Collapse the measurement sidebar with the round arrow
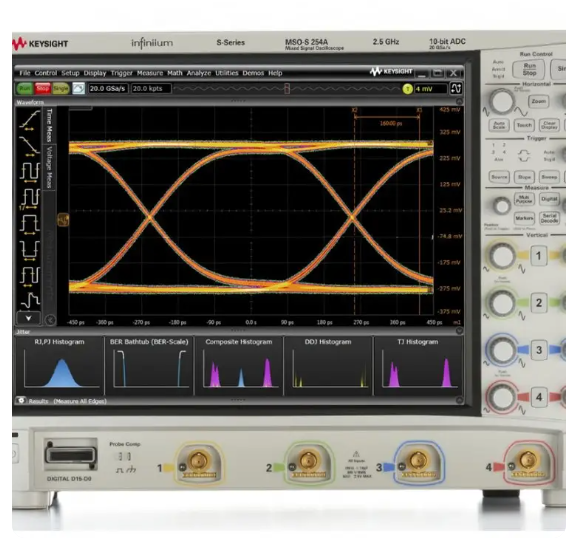The width and height of the screenshot is (576, 548). pos(50,320)
